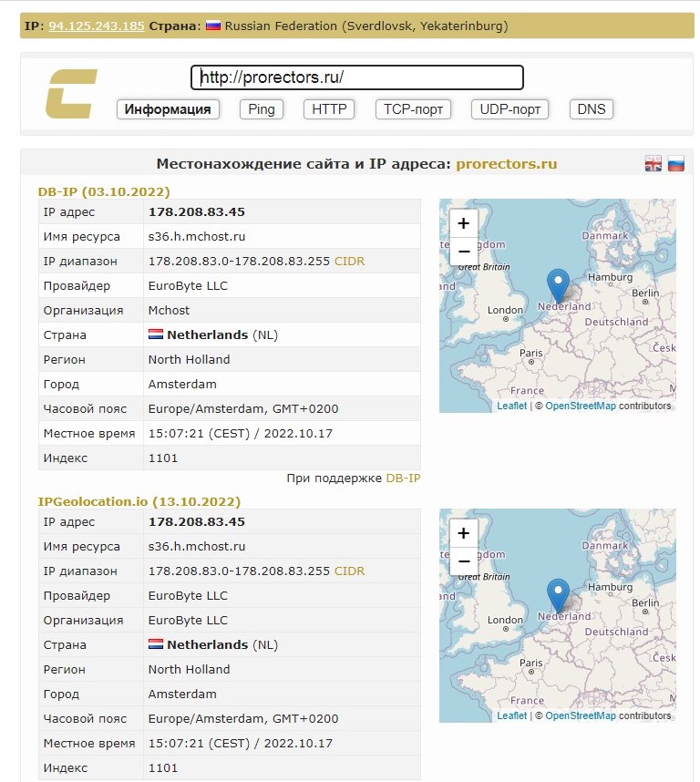Click the URL input field with prorectors.ru
The height and width of the screenshot is (782, 700).
click(x=356, y=78)
